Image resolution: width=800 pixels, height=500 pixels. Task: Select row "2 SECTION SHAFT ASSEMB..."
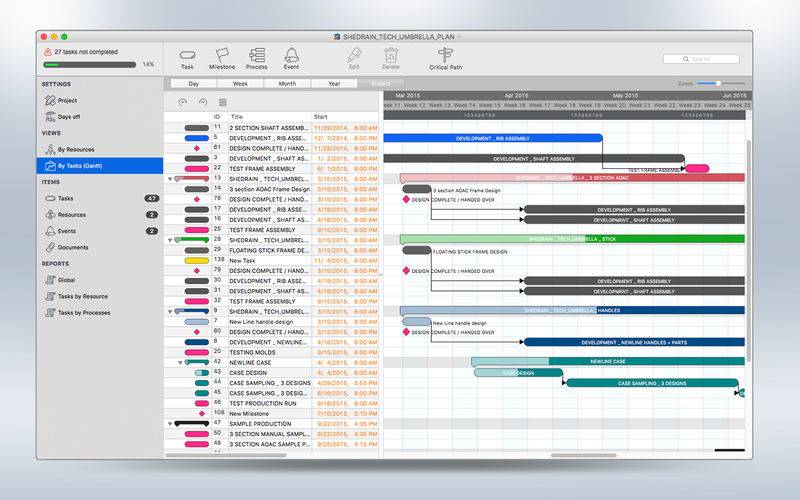271,128
